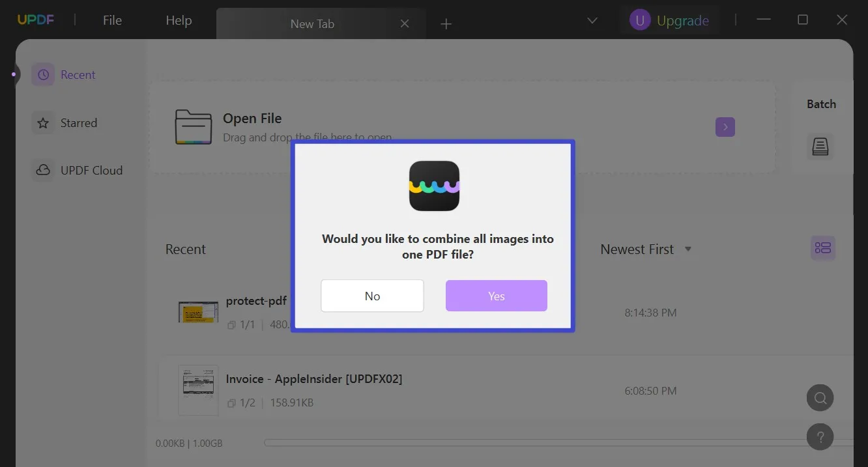
Task: Click the Open File folder icon
Action: click(x=194, y=126)
